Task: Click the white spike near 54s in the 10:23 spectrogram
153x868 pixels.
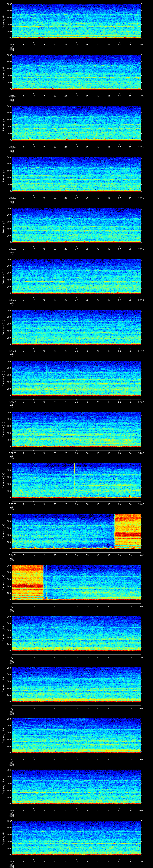Action: tap(129, 480)
